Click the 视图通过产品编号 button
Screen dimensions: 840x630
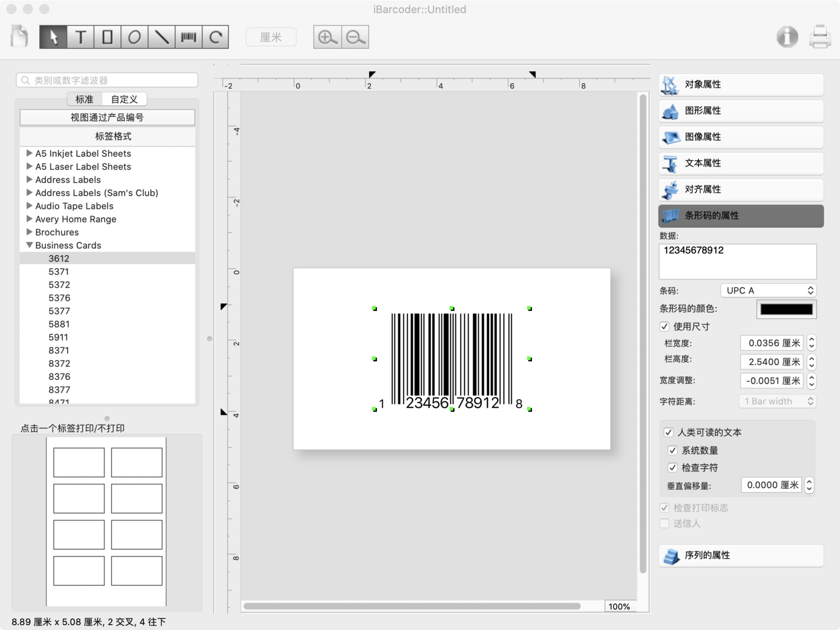pyautogui.click(x=107, y=117)
